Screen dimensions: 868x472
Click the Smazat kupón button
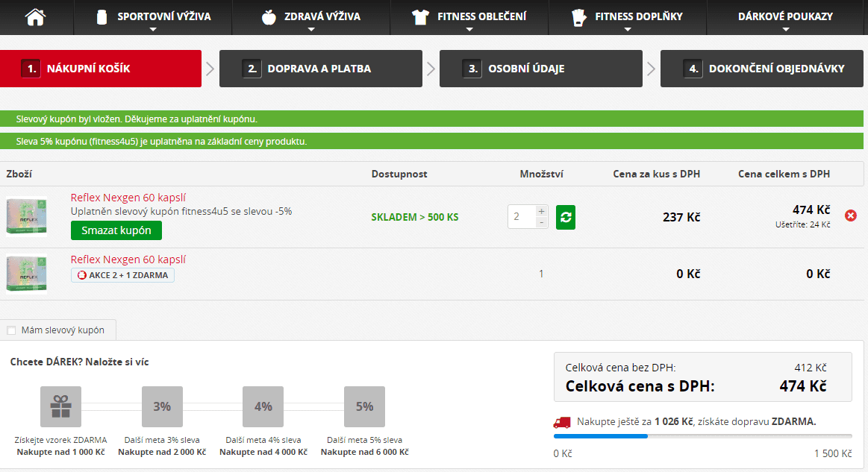(116, 230)
